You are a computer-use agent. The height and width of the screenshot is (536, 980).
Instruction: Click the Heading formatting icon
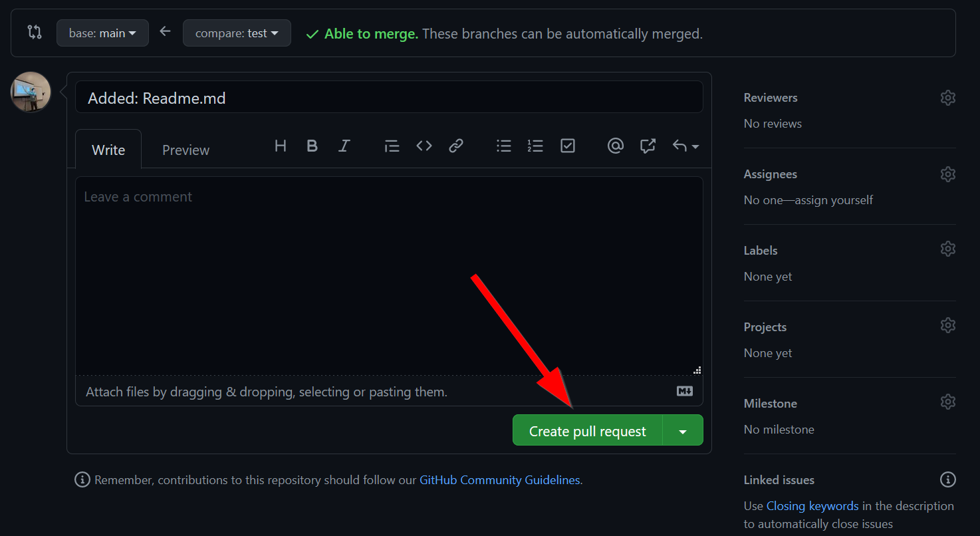(281, 146)
